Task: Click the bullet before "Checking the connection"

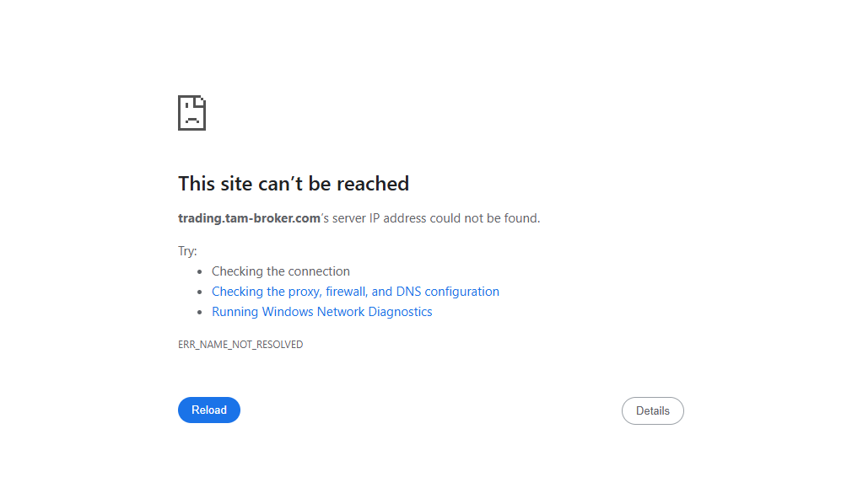Action: click(200, 272)
